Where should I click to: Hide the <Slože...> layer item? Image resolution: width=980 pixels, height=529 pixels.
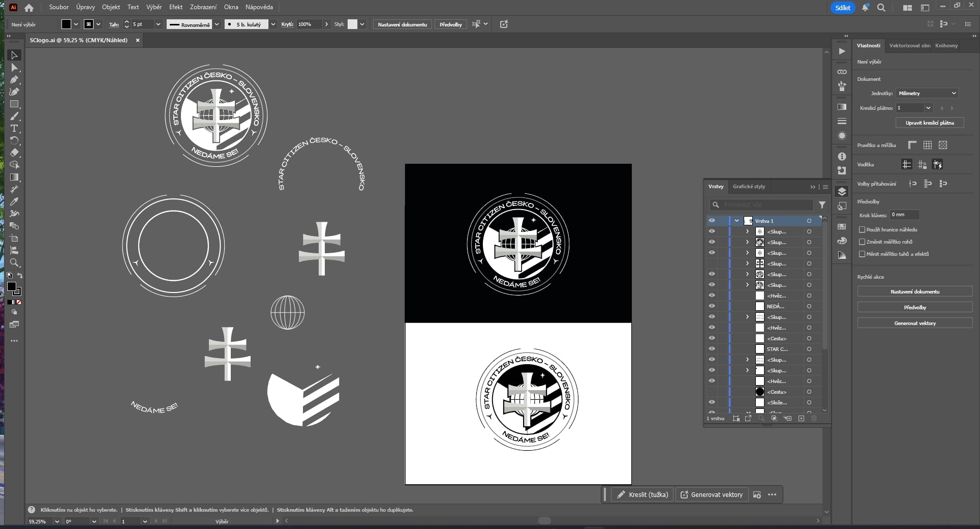(712, 402)
